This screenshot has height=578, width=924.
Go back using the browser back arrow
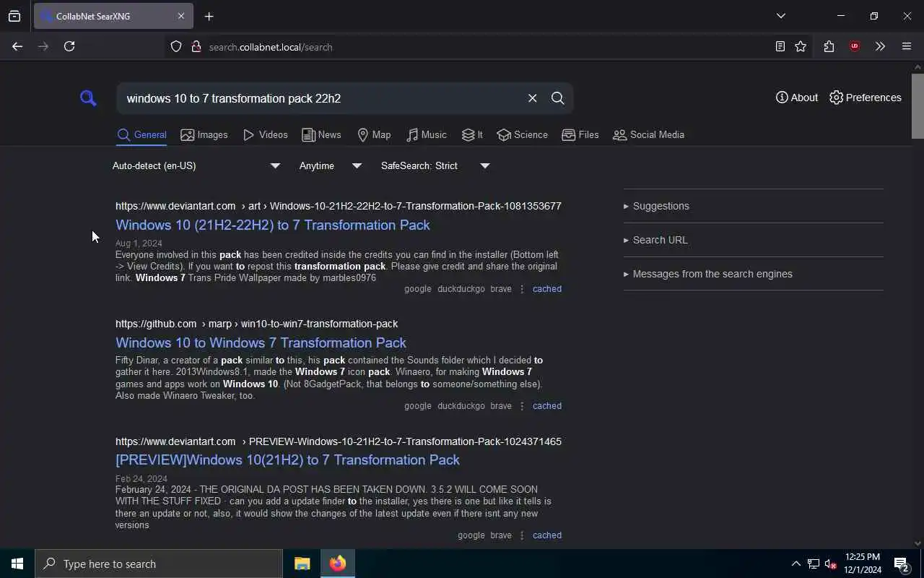click(x=17, y=46)
